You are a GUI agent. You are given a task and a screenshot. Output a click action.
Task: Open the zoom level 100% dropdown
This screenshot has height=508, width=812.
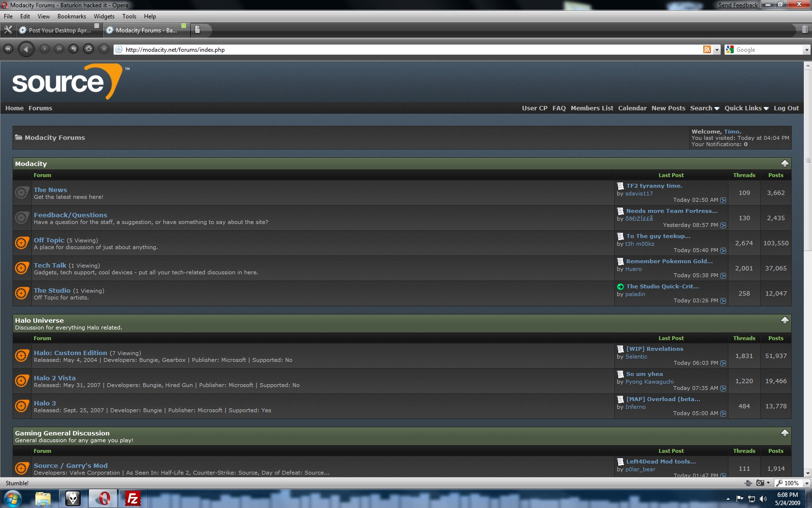point(806,483)
